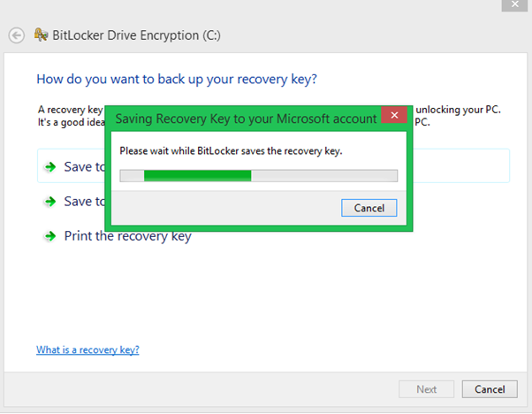Open the 'What is a recovery key?' link

click(87, 349)
